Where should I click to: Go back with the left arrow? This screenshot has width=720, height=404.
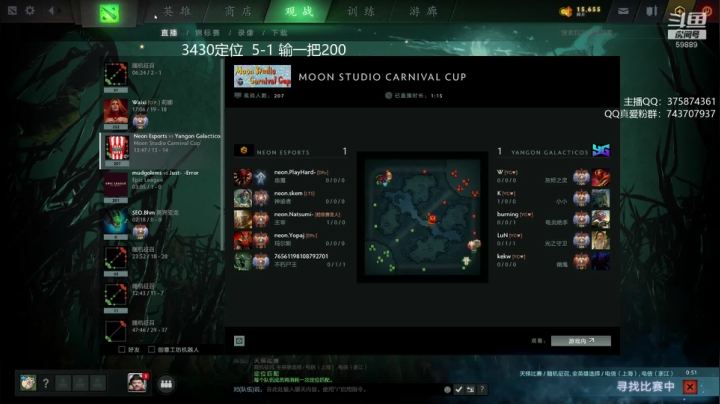click(51, 10)
